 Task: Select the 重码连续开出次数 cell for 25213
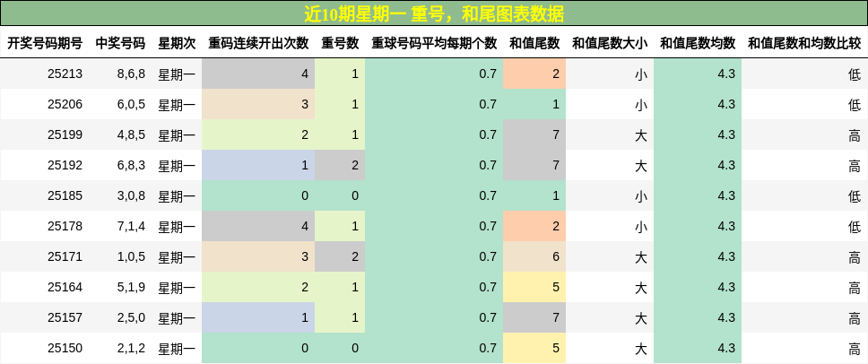[258, 74]
